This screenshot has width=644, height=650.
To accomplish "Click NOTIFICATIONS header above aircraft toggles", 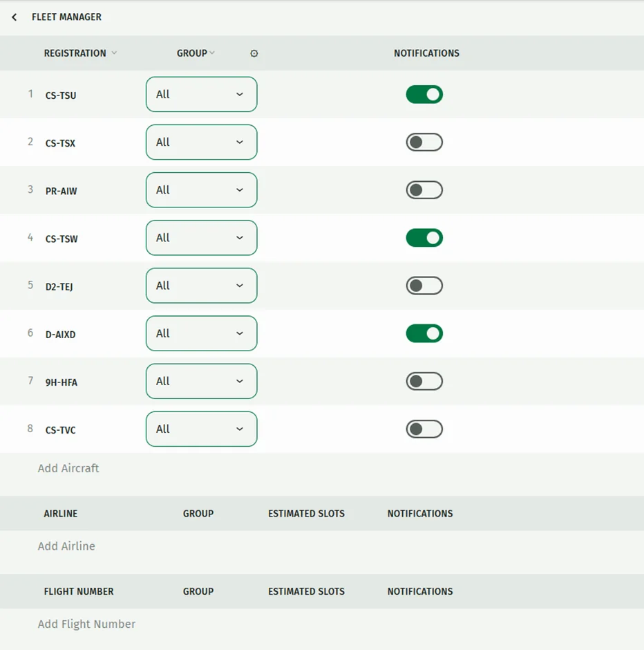I will pos(426,53).
